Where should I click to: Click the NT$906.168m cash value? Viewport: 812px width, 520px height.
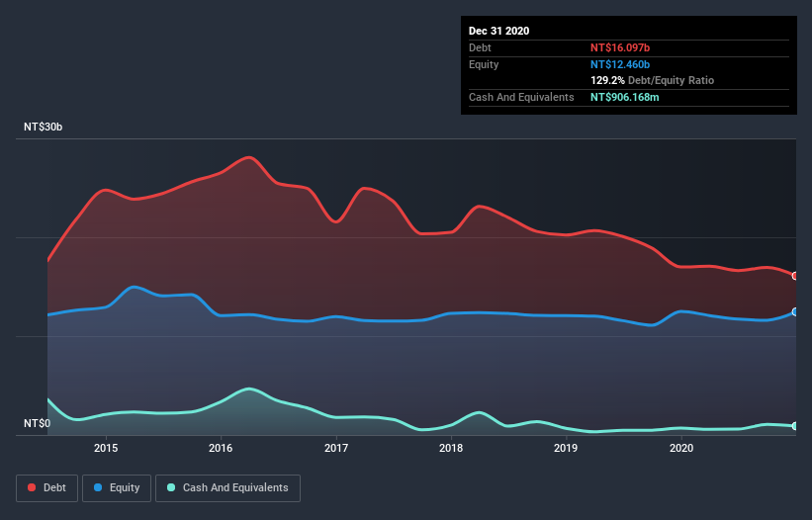(624, 97)
